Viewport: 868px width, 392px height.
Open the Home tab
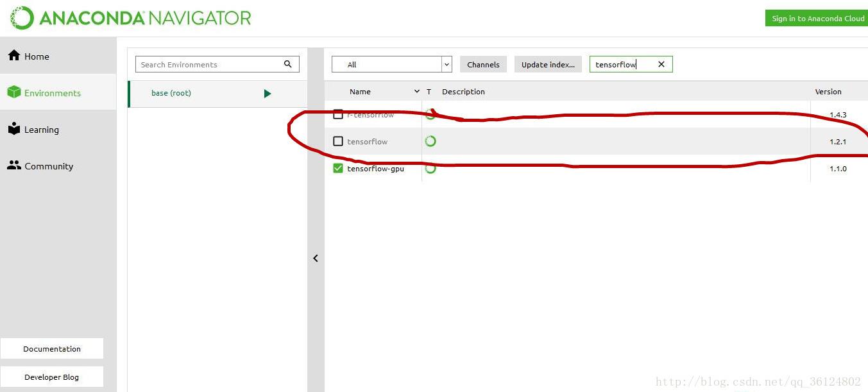(x=37, y=56)
